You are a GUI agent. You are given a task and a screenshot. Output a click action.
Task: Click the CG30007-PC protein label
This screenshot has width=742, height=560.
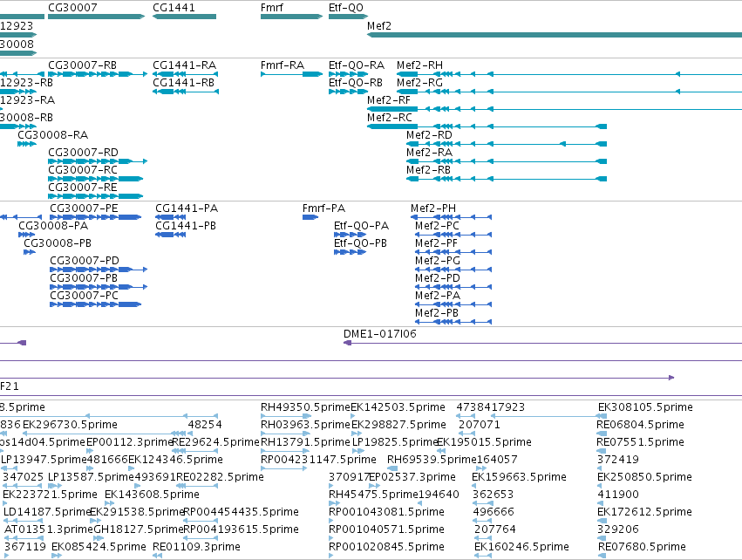[x=85, y=297]
